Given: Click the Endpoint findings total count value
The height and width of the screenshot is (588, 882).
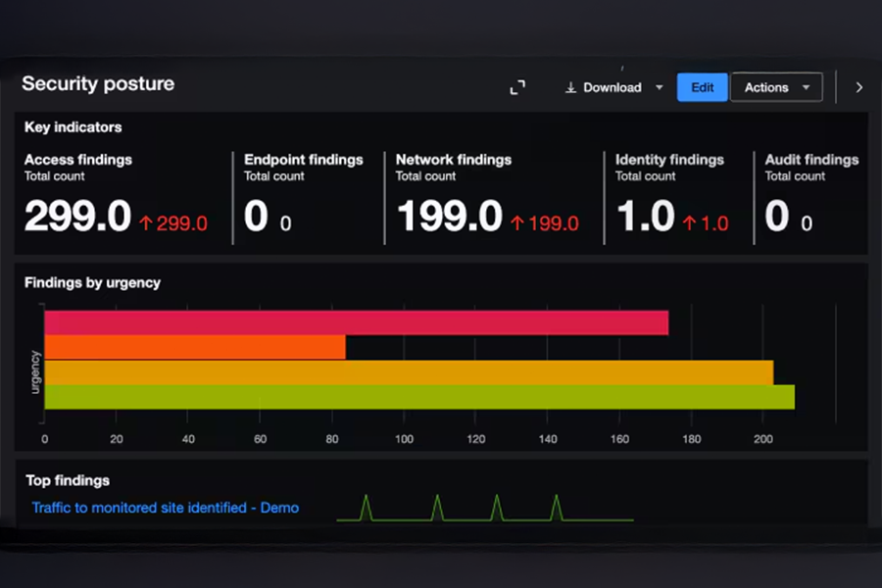Looking at the screenshot, I should (256, 217).
